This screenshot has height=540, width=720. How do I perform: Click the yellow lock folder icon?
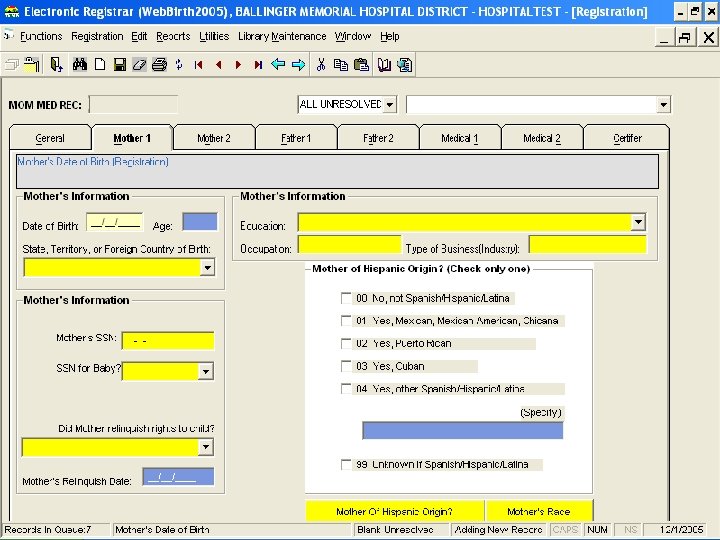click(32, 65)
